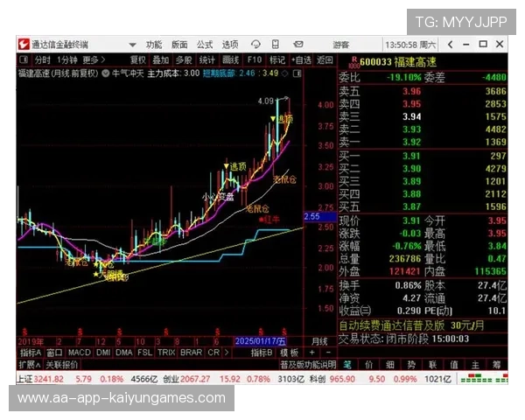
Task: Click the back arrow in title bar
Action: pyautogui.click(x=451, y=45)
